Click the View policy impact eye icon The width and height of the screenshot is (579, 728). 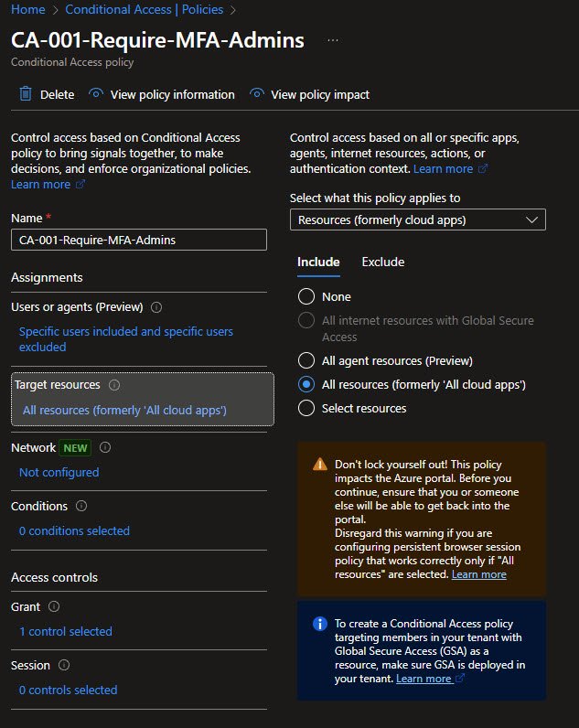click(x=257, y=94)
